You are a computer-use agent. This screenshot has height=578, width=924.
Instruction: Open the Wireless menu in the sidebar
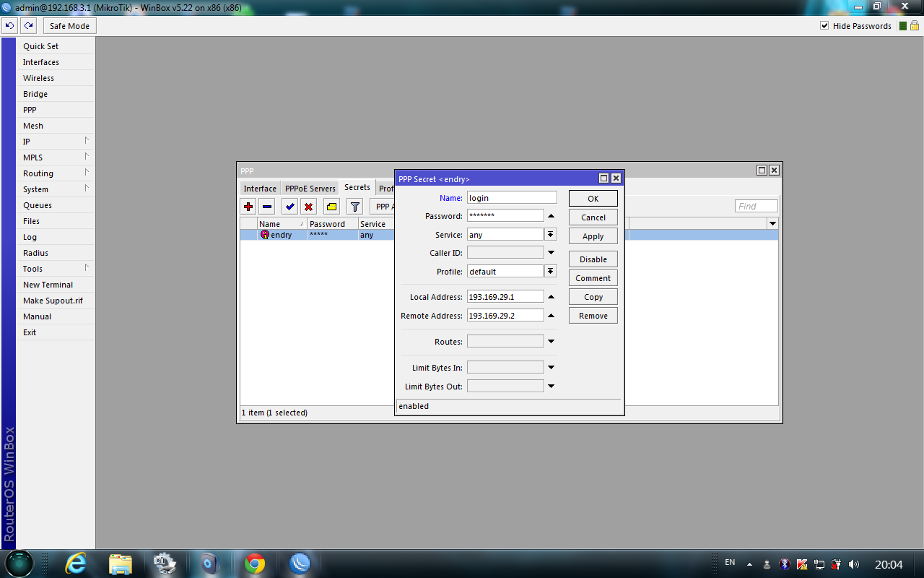38,78
